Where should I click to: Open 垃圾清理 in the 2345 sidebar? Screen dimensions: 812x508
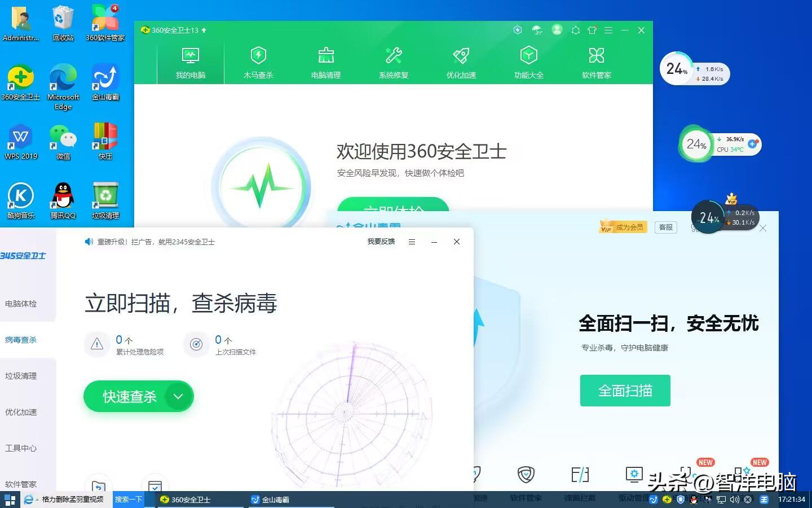(21, 375)
